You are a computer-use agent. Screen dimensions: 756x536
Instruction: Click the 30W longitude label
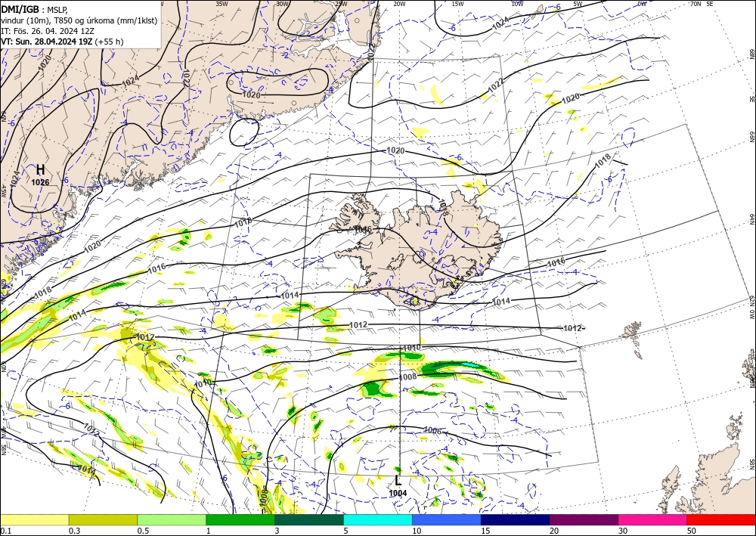point(283,3)
